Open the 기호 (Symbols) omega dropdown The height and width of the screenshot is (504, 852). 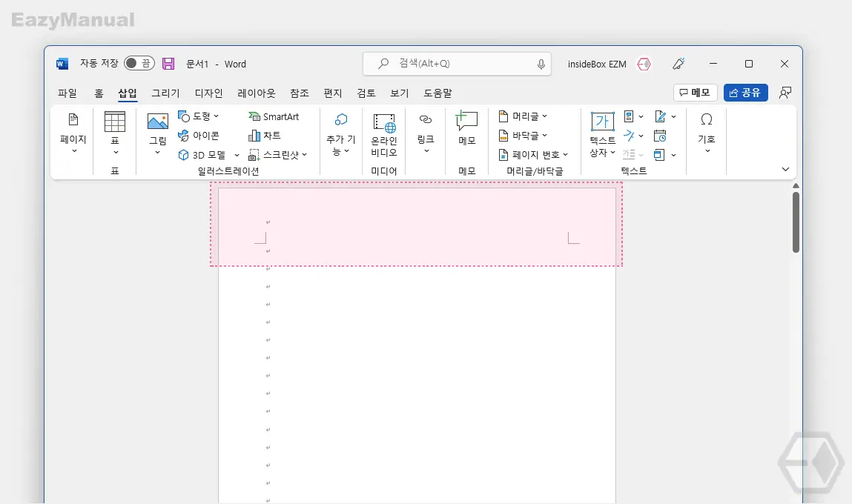(x=707, y=133)
